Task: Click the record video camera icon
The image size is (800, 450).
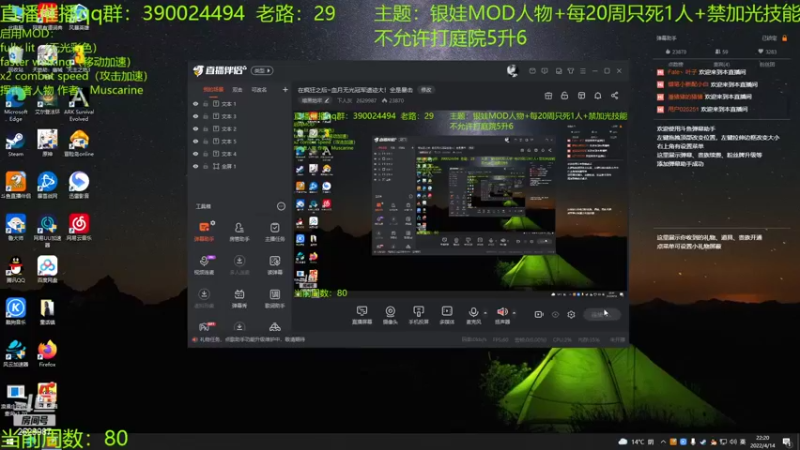Action: (539, 314)
